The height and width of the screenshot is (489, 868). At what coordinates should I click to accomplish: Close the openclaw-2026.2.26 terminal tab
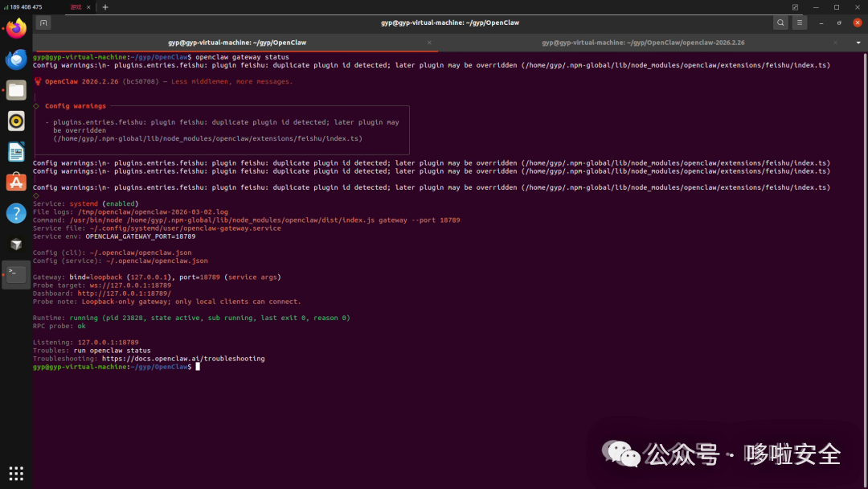835,43
